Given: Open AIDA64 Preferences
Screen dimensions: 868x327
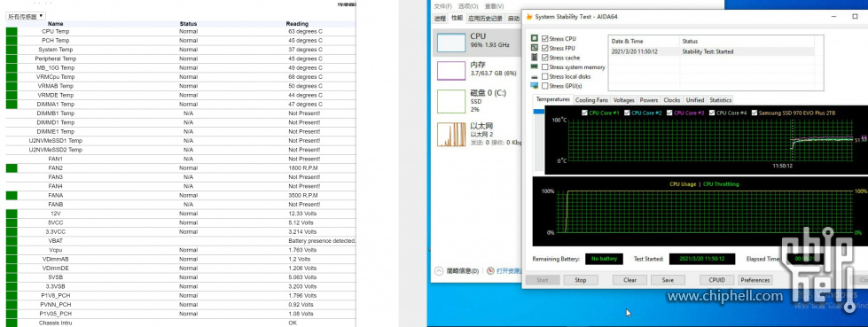Looking at the screenshot, I should 755,280.
